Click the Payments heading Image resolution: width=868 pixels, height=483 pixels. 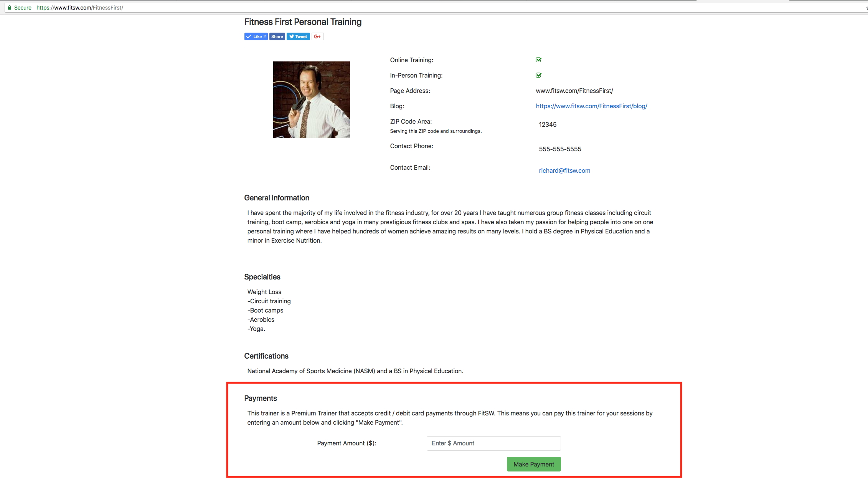(x=261, y=398)
